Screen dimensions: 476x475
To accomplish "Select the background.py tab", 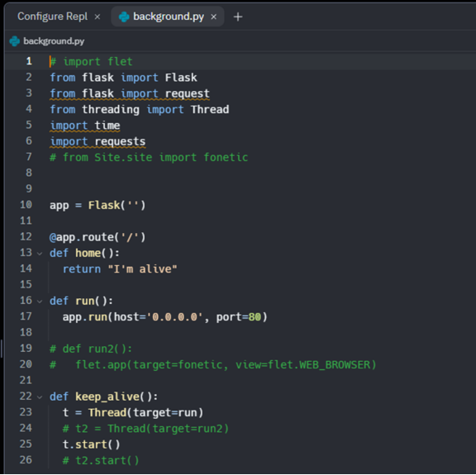I will (x=168, y=17).
